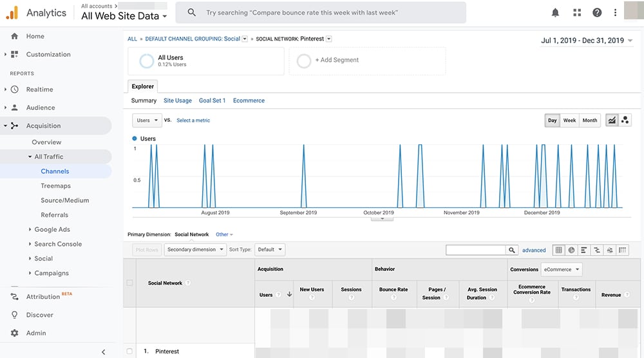The width and height of the screenshot is (644, 358).
Task: Click the Select a metric link
Action: click(193, 120)
